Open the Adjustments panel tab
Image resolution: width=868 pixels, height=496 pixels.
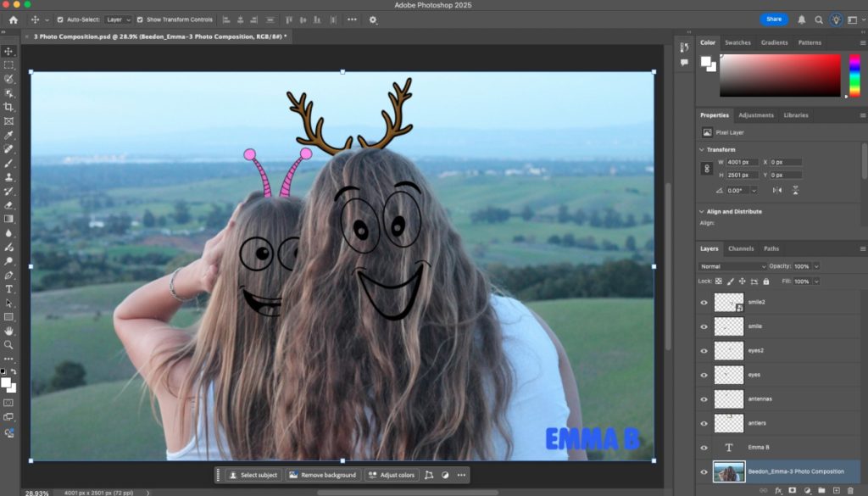[x=755, y=115]
